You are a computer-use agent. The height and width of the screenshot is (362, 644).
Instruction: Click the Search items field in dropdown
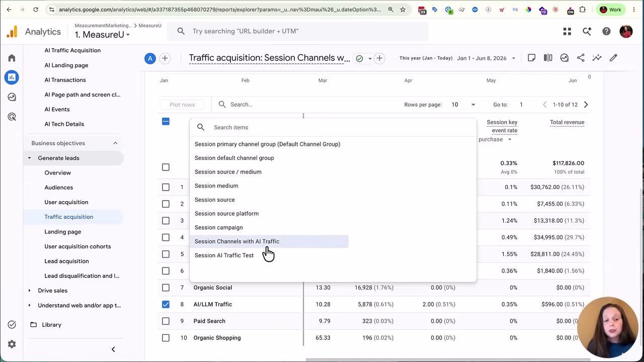[x=332, y=127]
